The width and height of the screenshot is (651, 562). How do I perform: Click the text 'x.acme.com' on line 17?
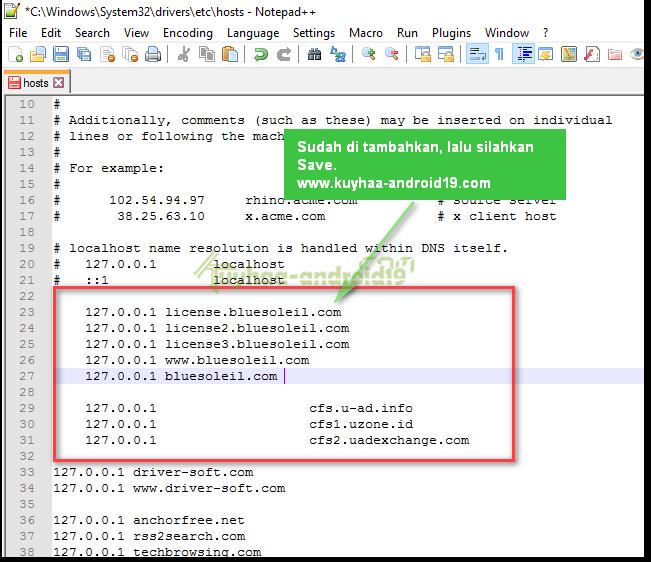pos(285,216)
